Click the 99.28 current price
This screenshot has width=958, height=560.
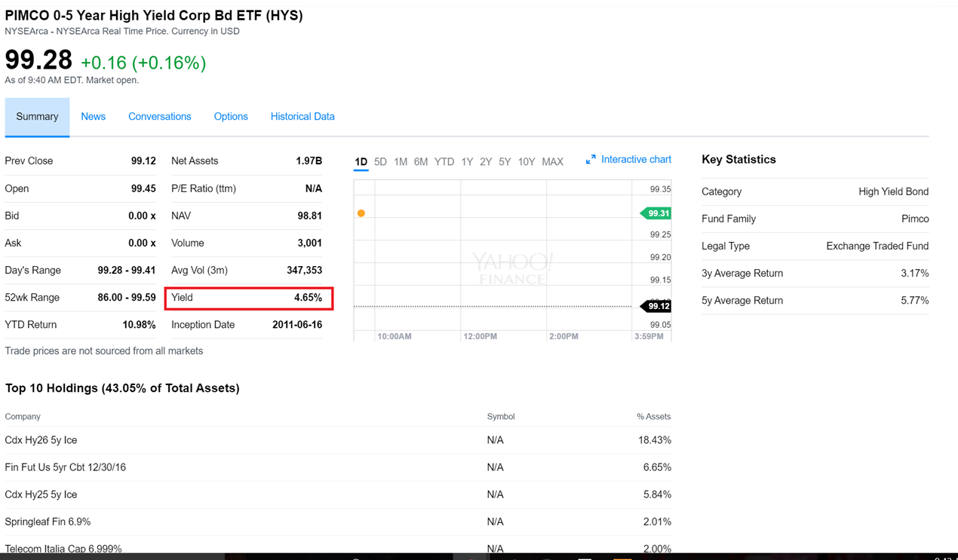[38, 60]
